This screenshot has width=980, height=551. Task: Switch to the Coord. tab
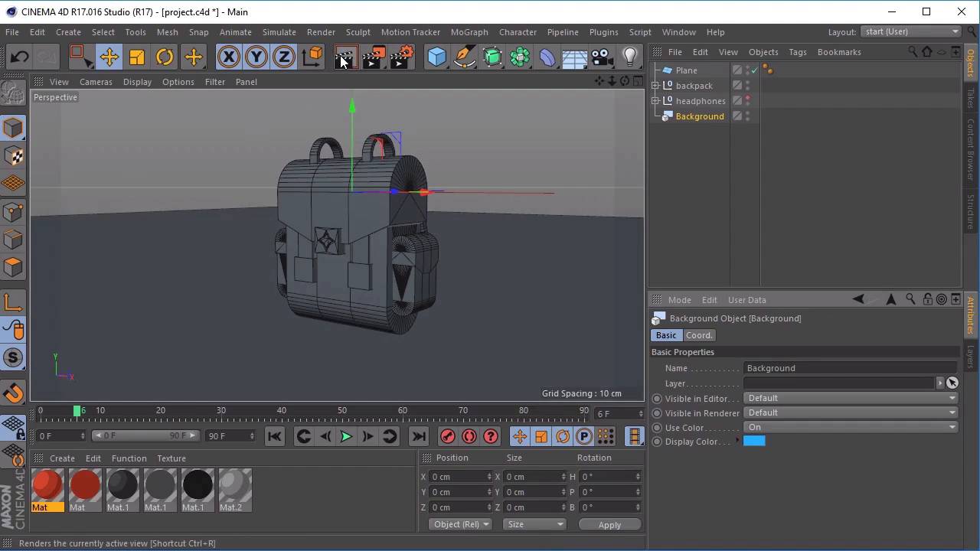point(698,335)
